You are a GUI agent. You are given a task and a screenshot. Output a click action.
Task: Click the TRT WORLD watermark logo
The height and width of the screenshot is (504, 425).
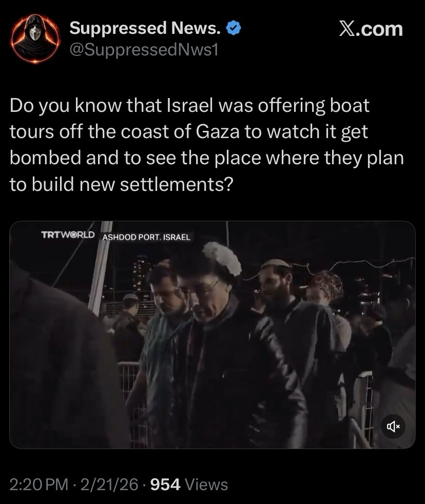[68, 235]
